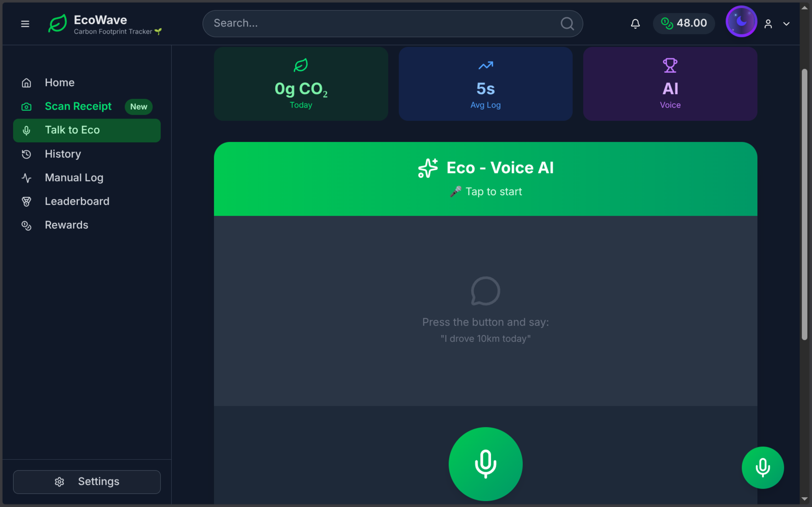Click the Leaderboard medal icon
This screenshot has height=507, width=812.
pyautogui.click(x=26, y=201)
